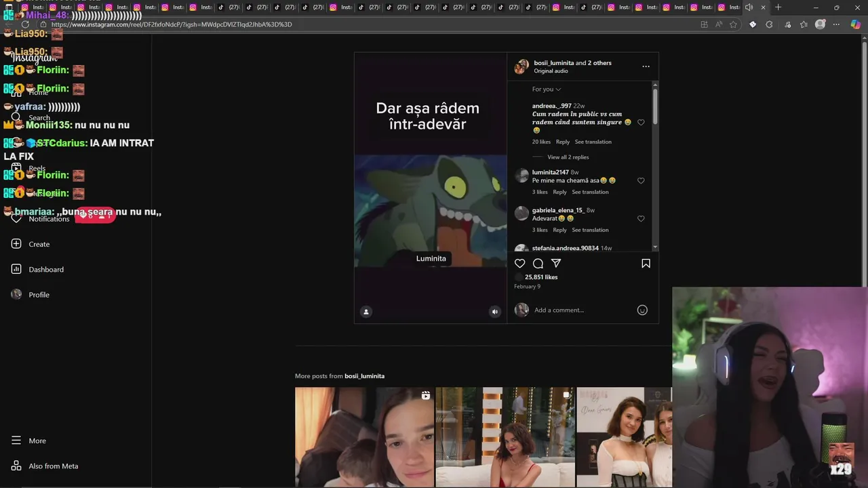Image resolution: width=868 pixels, height=488 pixels.
Task: Like luminita2147's comment
Action: pyautogui.click(x=641, y=181)
